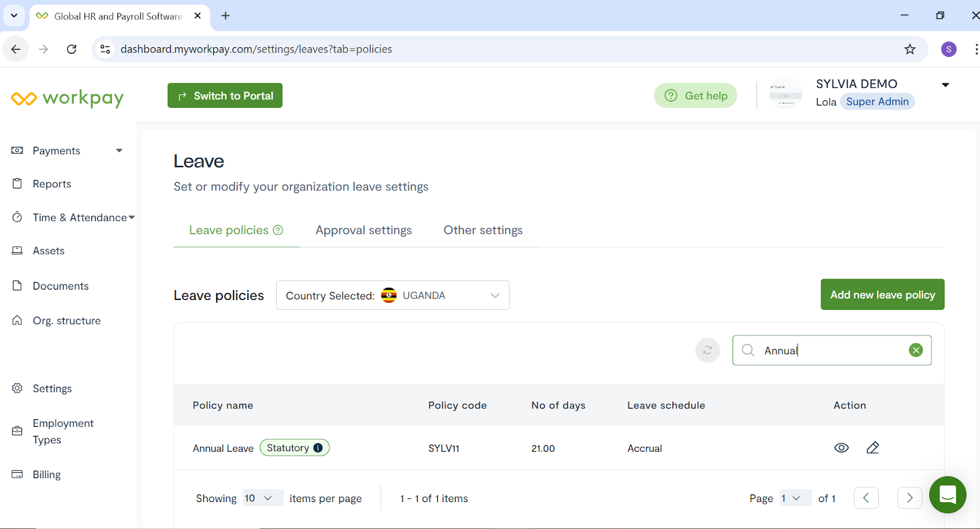
Task: Click the info icon on Statutory badge
Action: pyautogui.click(x=318, y=448)
